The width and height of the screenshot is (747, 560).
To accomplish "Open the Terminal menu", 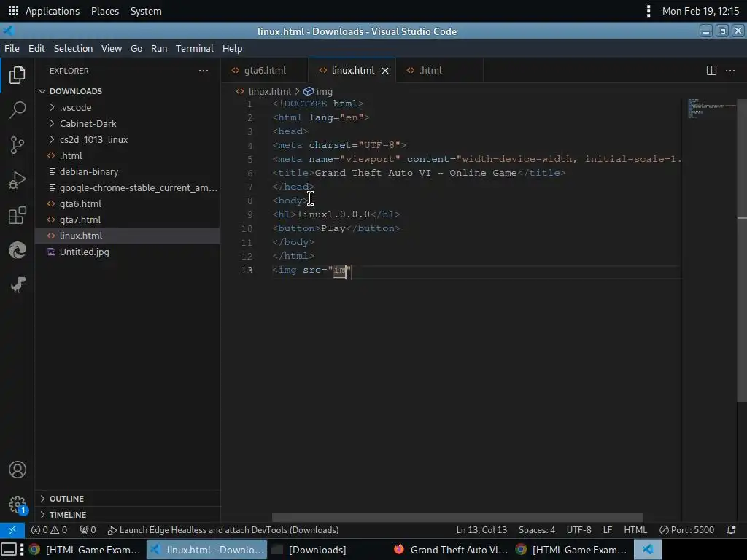I will [x=194, y=49].
